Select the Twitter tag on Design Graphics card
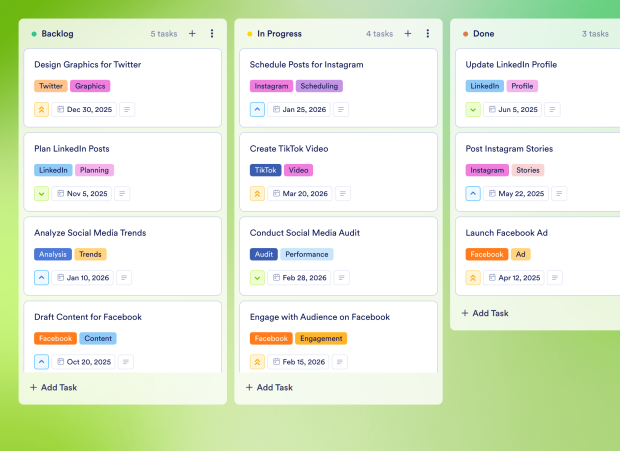Image resolution: width=620 pixels, height=451 pixels. click(x=51, y=86)
